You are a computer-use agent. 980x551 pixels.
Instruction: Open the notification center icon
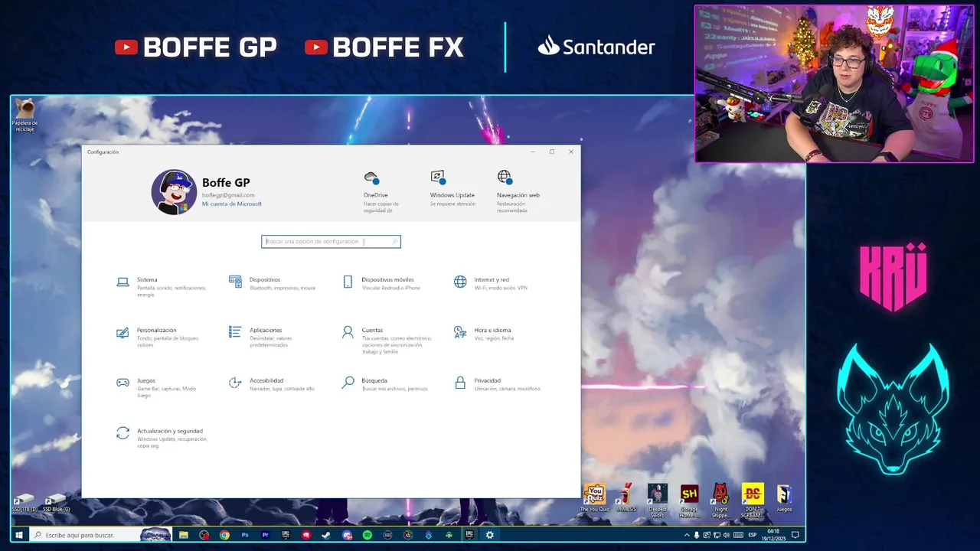(795, 535)
